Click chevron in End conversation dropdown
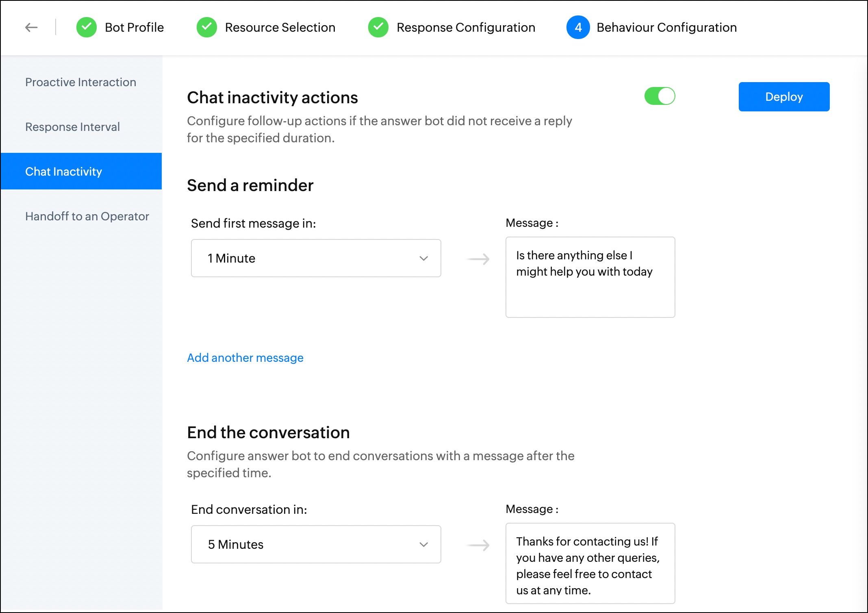Viewport: 868px width, 613px height. 424,545
